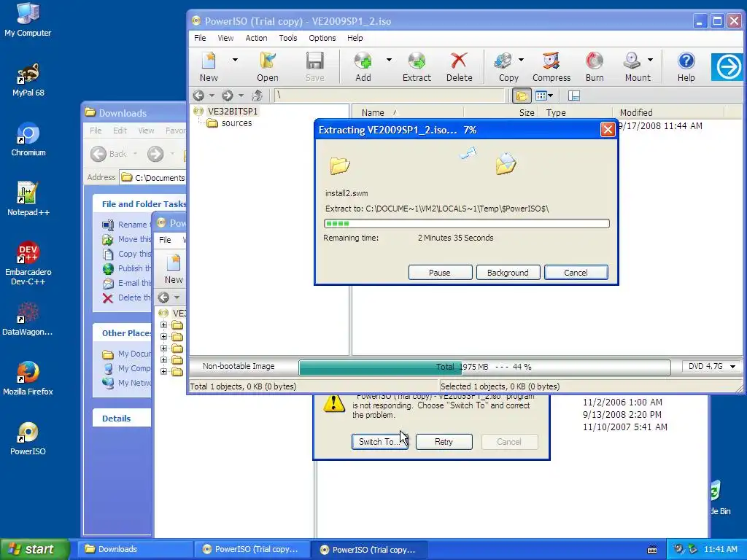Open the forward history dropdown arrow
747x560 pixels.
pyautogui.click(x=241, y=96)
